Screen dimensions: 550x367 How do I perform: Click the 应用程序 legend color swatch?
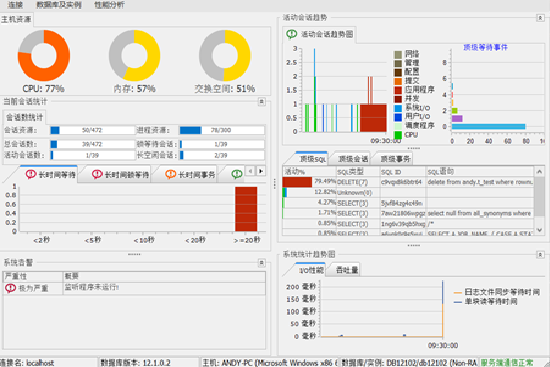[398, 90]
